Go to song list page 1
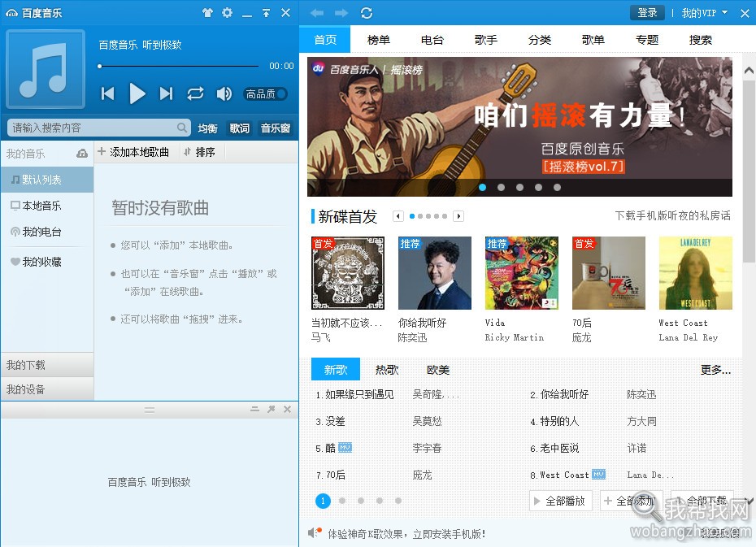 (323, 501)
